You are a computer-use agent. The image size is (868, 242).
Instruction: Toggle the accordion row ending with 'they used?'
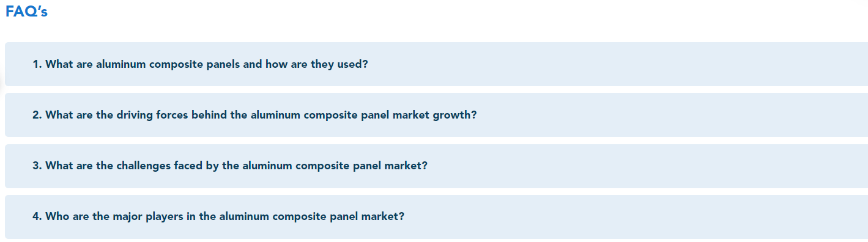436,64
